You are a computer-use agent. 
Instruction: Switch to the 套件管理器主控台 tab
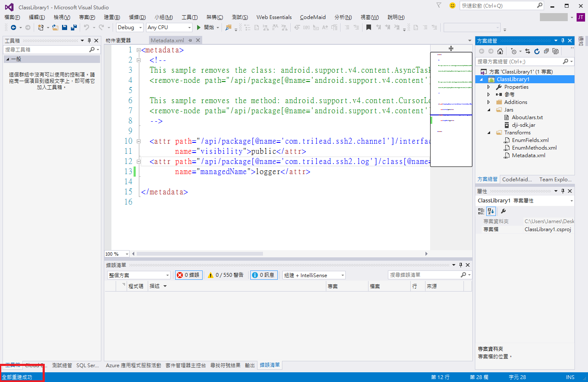click(186, 366)
